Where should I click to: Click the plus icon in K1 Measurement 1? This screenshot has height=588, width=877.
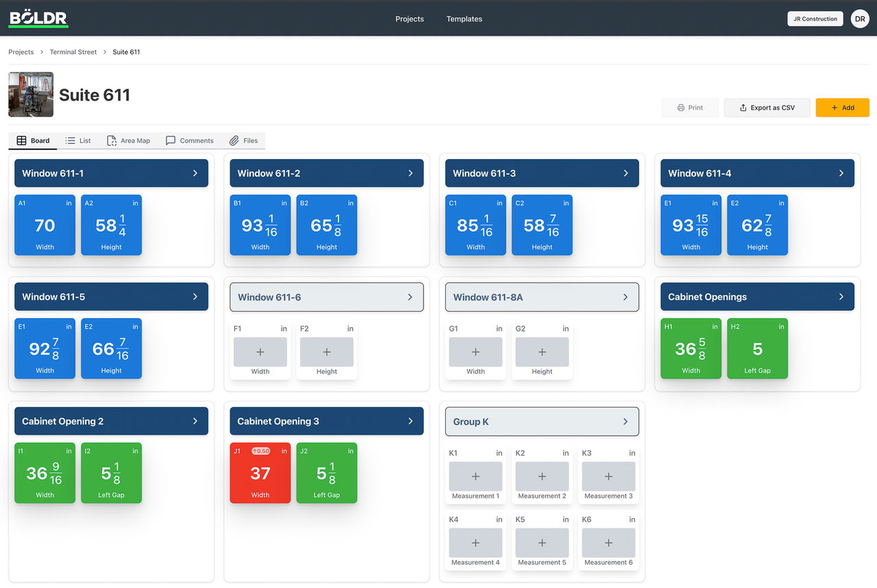click(x=475, y=476)
